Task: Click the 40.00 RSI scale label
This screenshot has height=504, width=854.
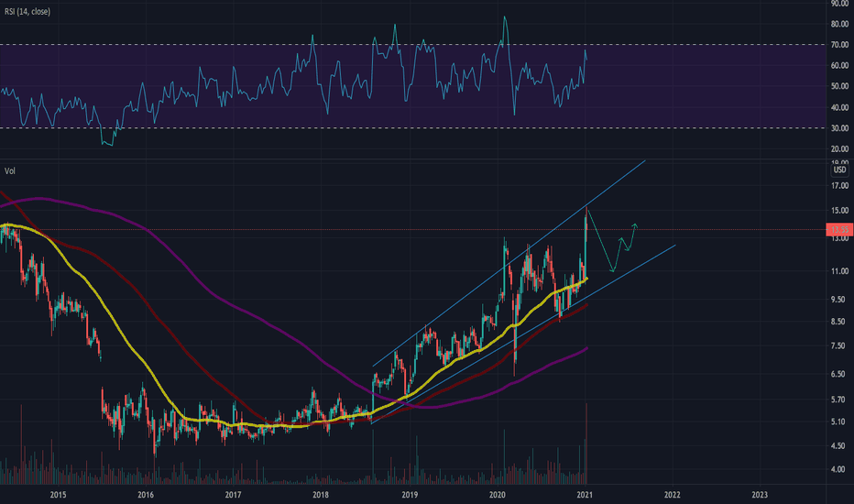Action: pos(840,108)
